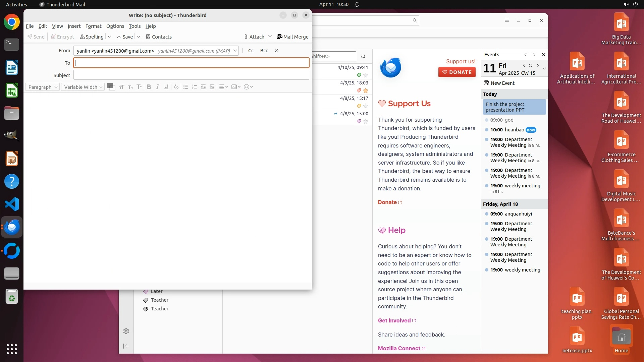Open Contacts sidebar from toolbar
Image resolution: width=644 pixels, height=362 pixels.
click(159, 37)
